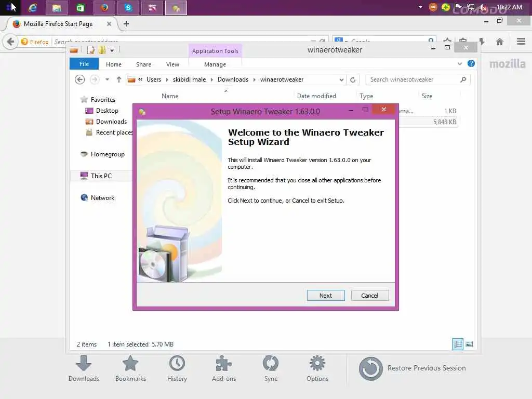Click the network tray icon

471,7
